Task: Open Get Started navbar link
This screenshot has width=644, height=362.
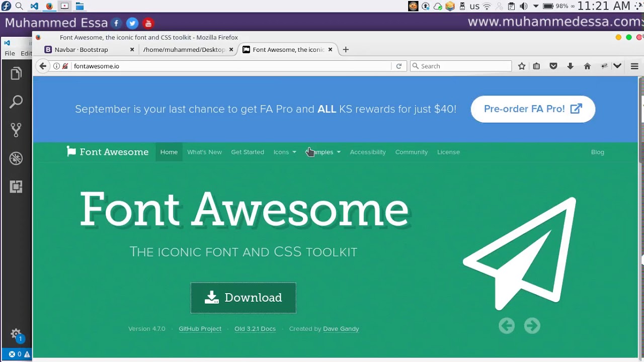Action: (x=248, y=152)
